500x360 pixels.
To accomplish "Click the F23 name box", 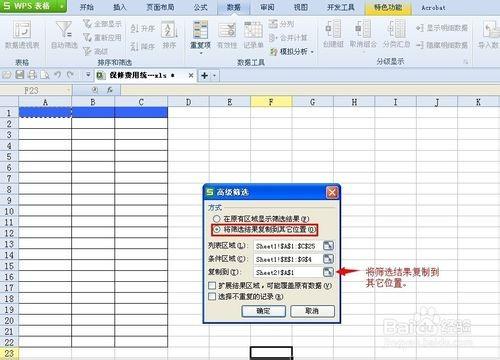I will [x=32, y=90].
